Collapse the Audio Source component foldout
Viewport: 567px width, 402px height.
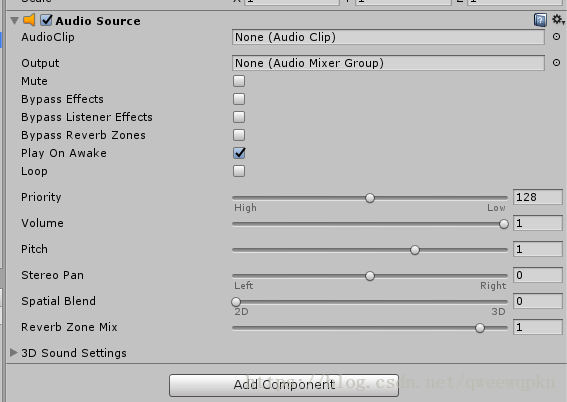click(14, 21)
